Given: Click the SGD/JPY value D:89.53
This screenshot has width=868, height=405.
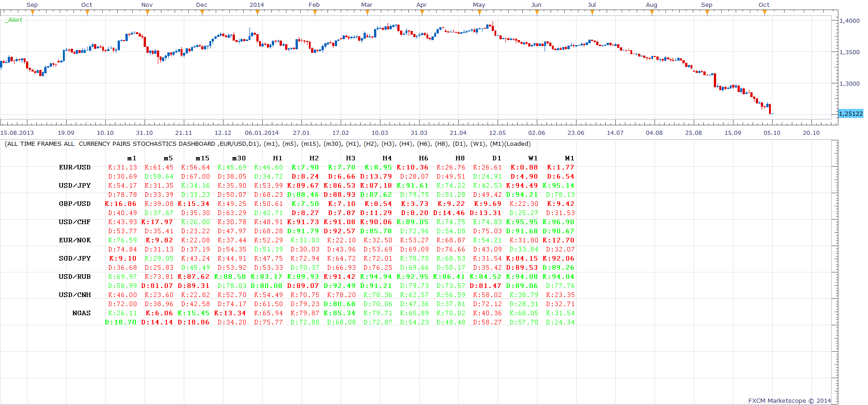Looking at the screenshot, I should pyautogui.click(x=522, y=267).
